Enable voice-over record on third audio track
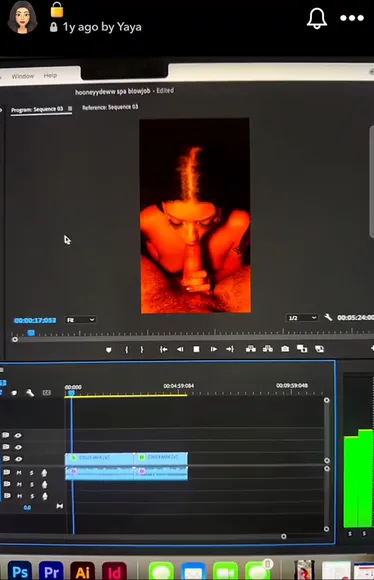 coord(45,496)
